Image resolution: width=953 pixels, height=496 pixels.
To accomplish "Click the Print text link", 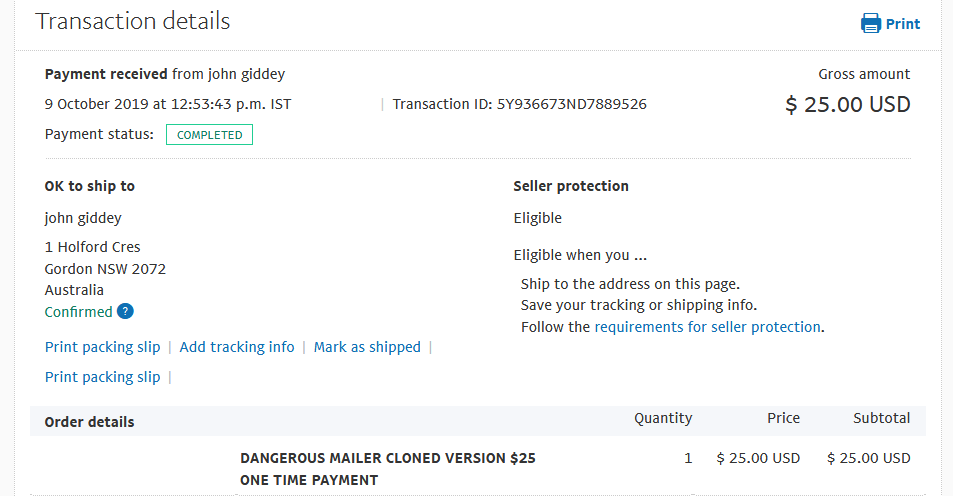I will tap(903, 24).
